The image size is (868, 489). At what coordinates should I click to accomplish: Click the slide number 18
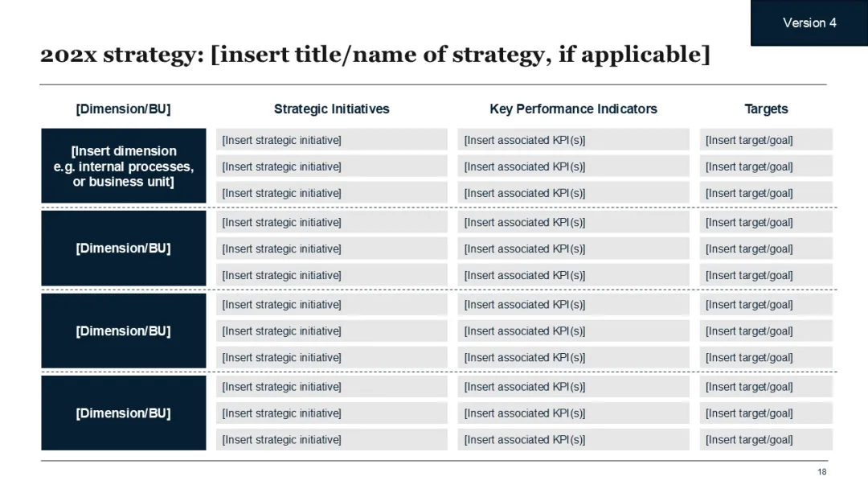coord(821,472)
